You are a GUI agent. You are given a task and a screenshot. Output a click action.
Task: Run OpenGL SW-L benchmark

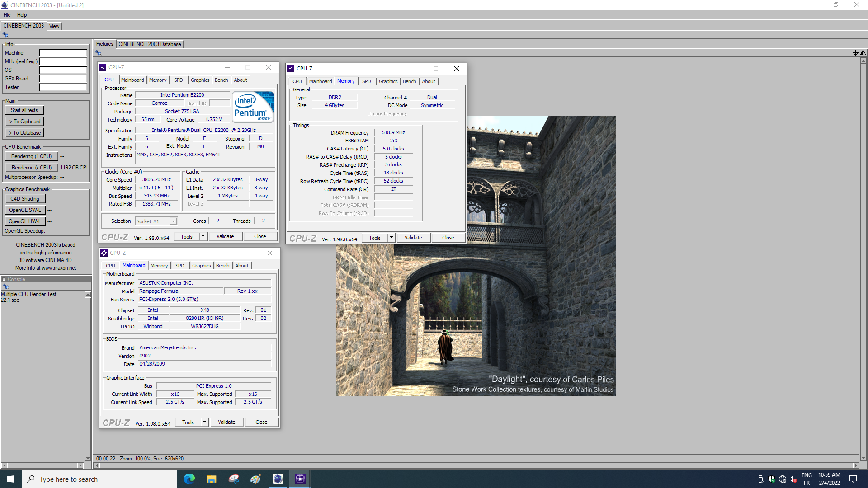click(25, 210)
